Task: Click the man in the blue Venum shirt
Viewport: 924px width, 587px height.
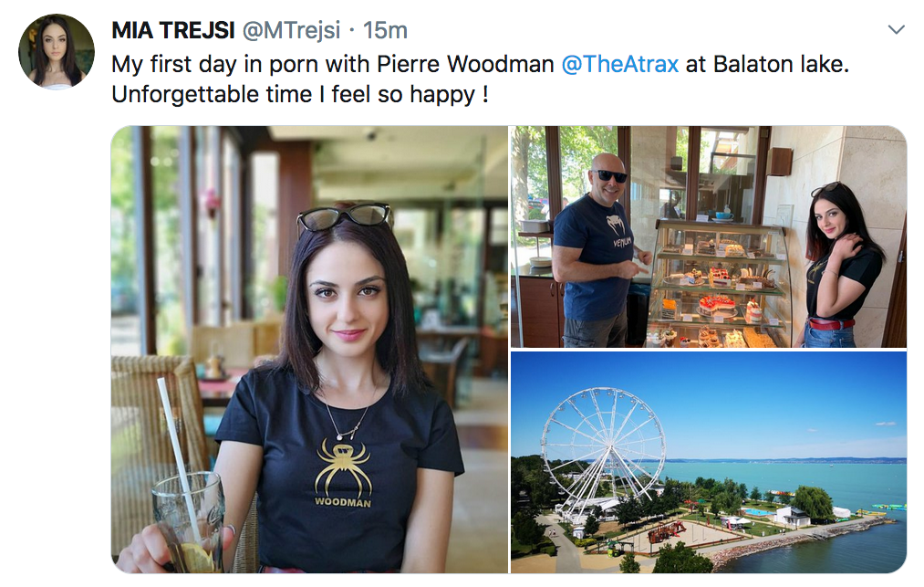Action: (596, 251)
